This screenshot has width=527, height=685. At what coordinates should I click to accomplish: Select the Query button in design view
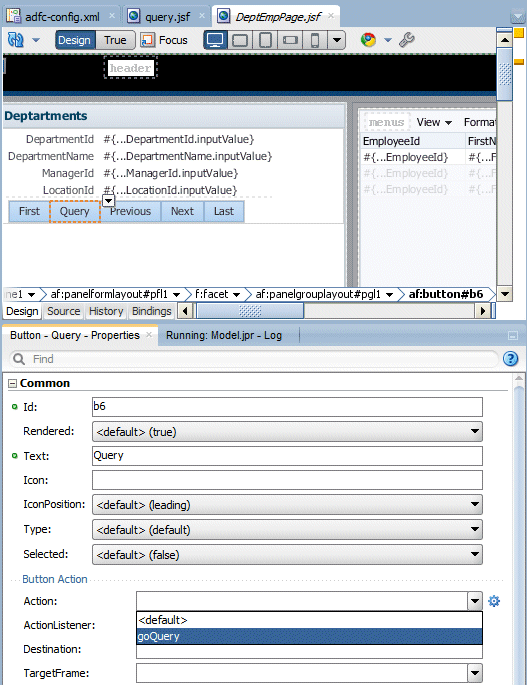75,211
